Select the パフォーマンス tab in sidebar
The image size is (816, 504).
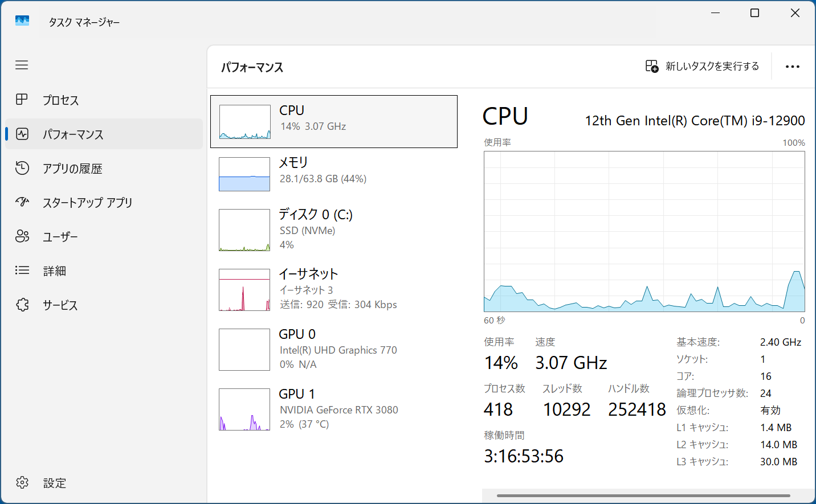[104, 134]
